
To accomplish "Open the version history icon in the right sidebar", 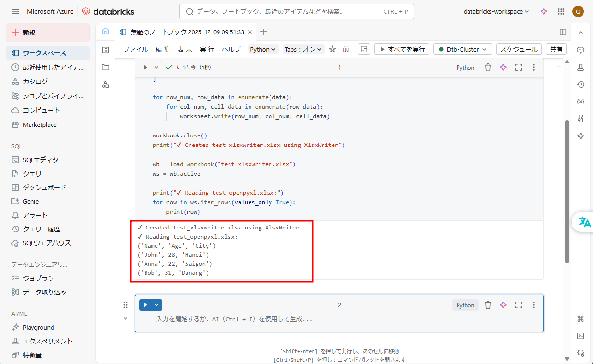I will [x=581, y=84].
